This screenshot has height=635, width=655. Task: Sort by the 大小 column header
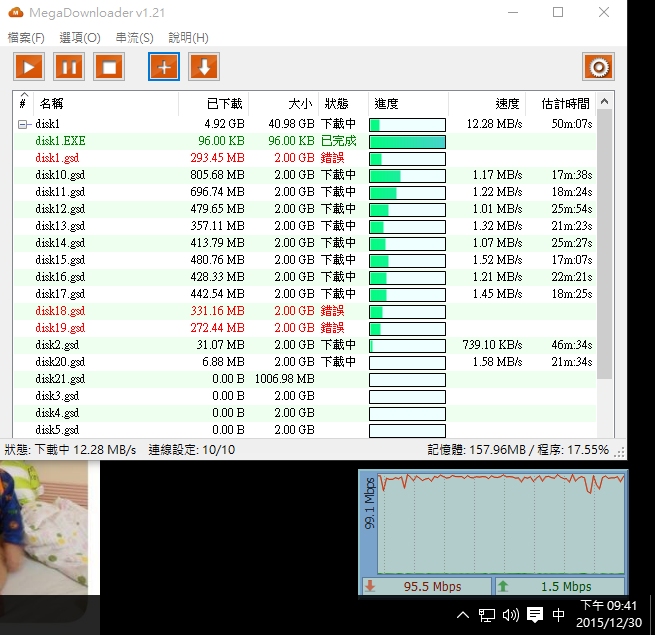click(284, 104)
